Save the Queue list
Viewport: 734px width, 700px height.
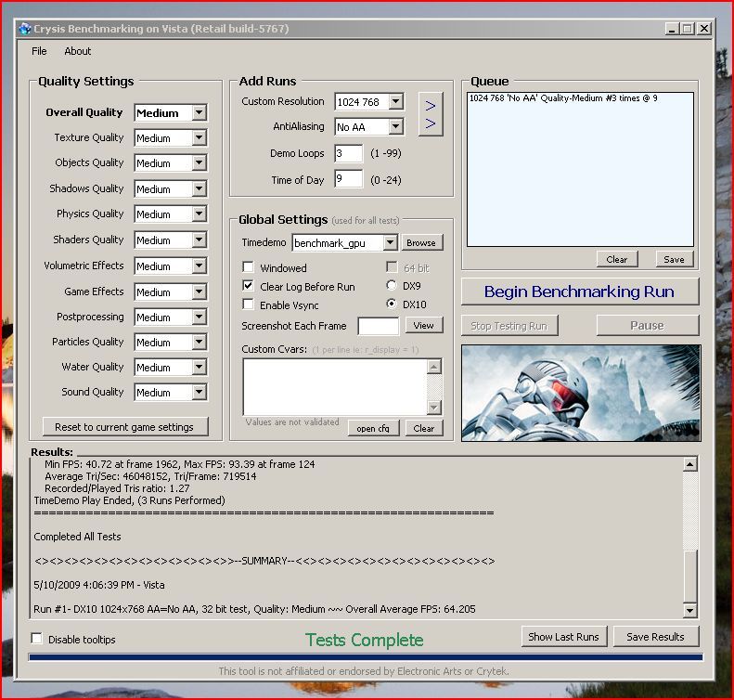[x=674, y=259]
